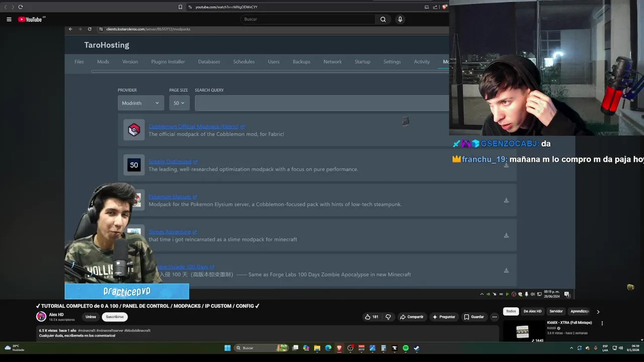The width and height of the screenshot is (644, 362).
Task: Select the De Alex HD filter chip
Action: [x=532, y=311]
